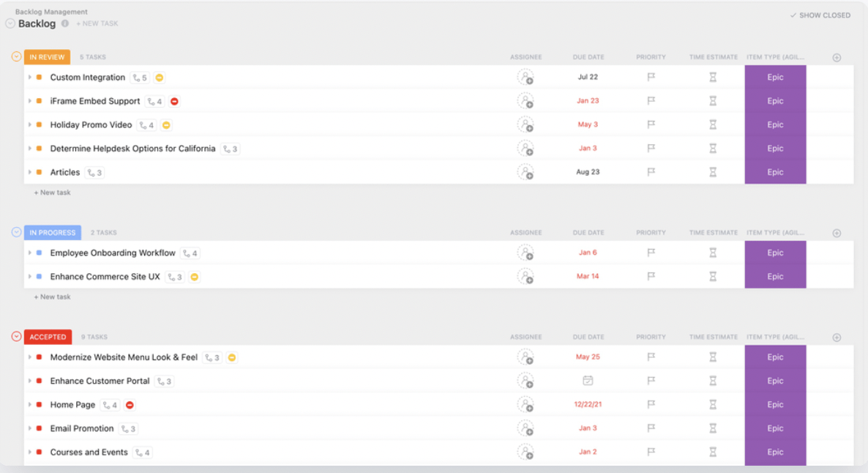Set priority flag for Courses and Events
Image resolution: width=868 pixels, height=473 pixels.
[x=651, y=452]
